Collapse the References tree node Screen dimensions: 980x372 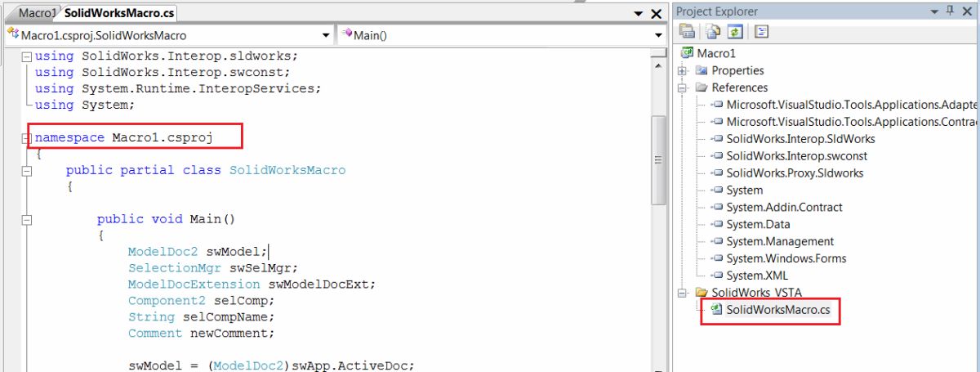click(x=683, y=87)
